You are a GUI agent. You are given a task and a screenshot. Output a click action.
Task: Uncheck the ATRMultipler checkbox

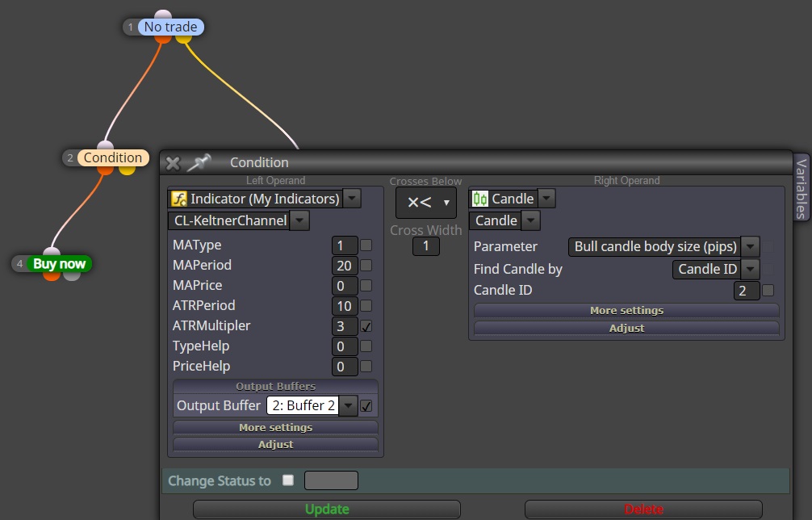pyautogui.click(x=366, y=326)
